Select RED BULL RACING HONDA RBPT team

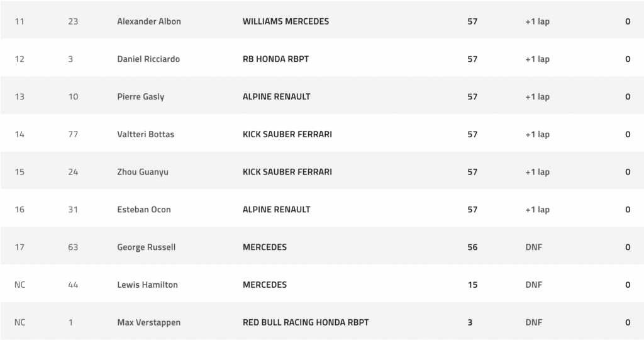click(306, 322)
